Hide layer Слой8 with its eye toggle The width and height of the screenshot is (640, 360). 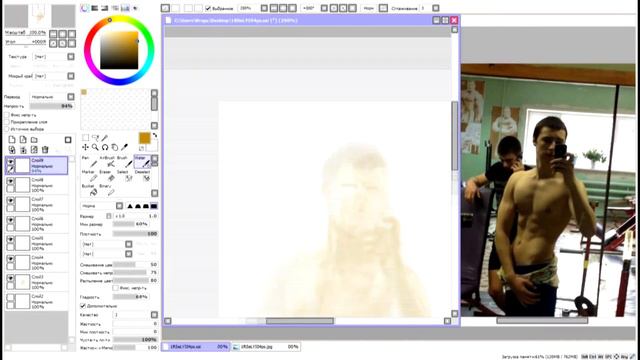(11, 181)
